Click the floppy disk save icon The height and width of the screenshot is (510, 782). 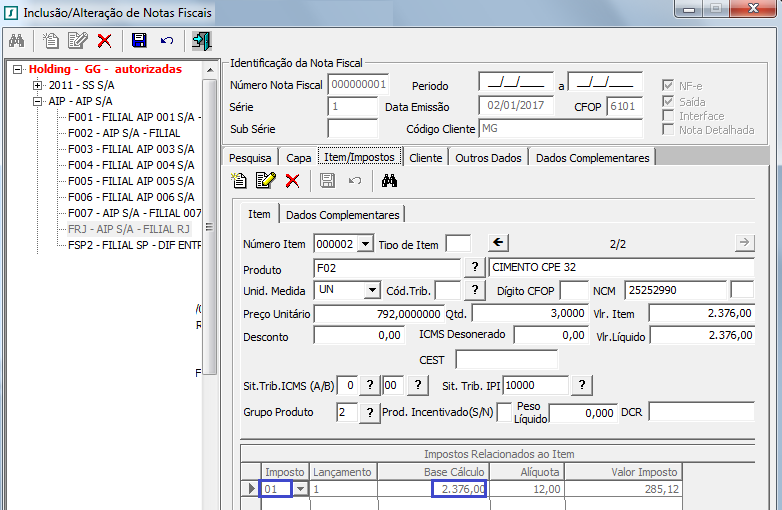[139, 41]
